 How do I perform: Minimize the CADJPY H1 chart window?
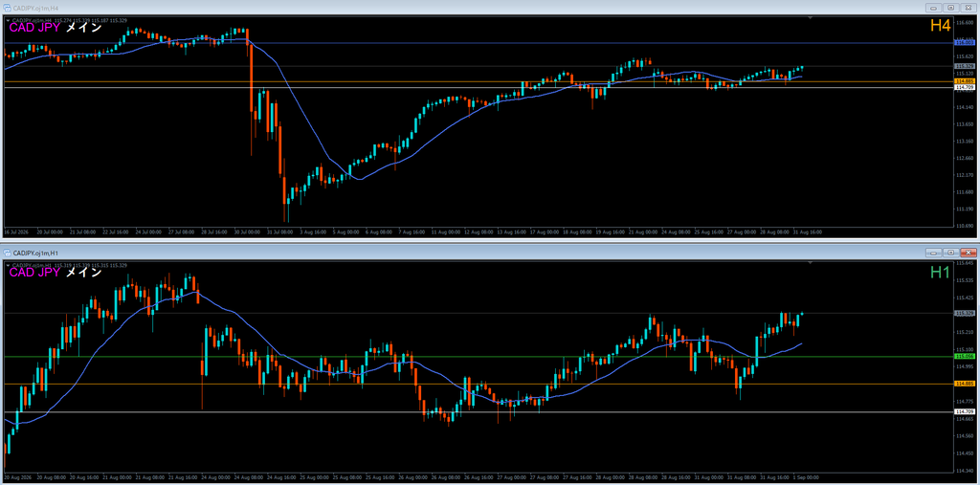click(x=935, y=253)
